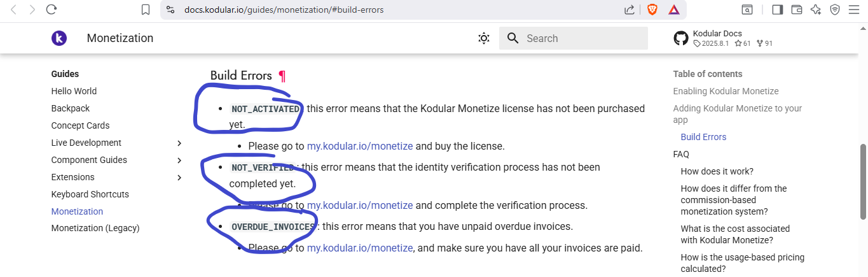Image resolution: width=868 pixels, height=277 pixels.
Task: Open Concept Cards in the Guides sidebar
Action: 81,125
